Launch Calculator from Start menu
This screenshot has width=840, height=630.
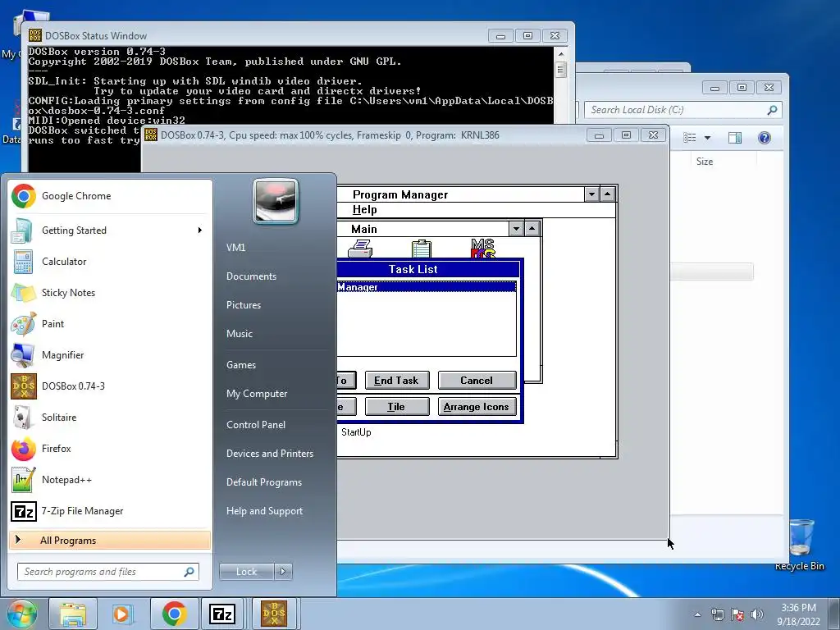[x=110, y=262]
